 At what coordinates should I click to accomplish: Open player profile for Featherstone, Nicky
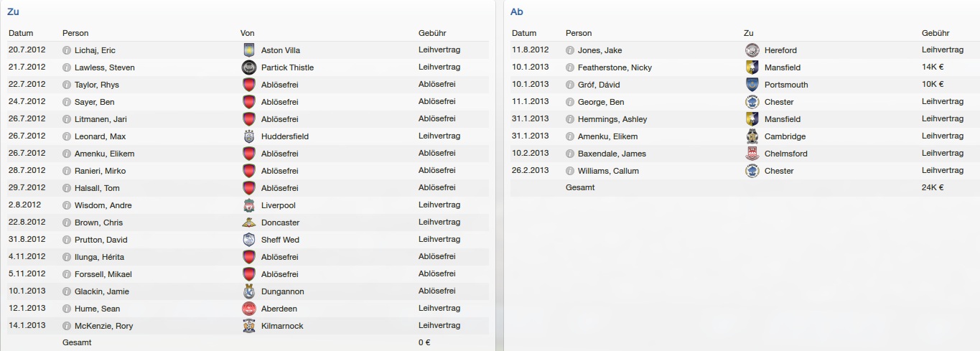click(615, 67)
